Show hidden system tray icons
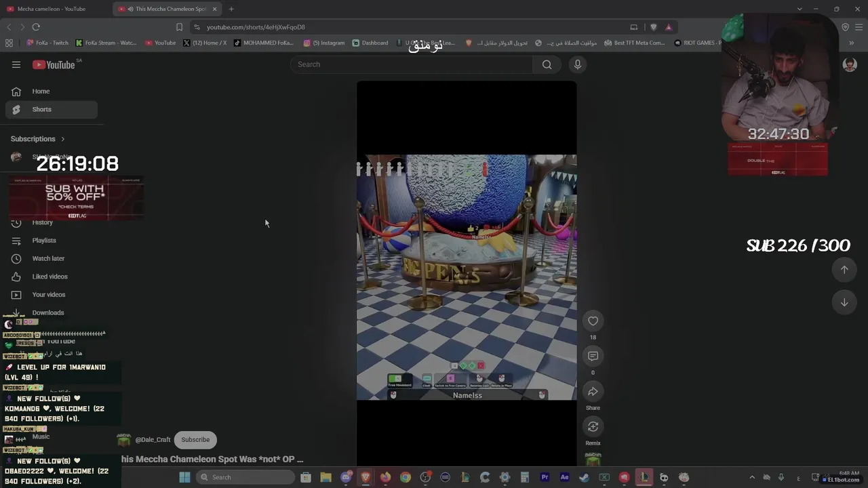 click(x=752, y=477)
